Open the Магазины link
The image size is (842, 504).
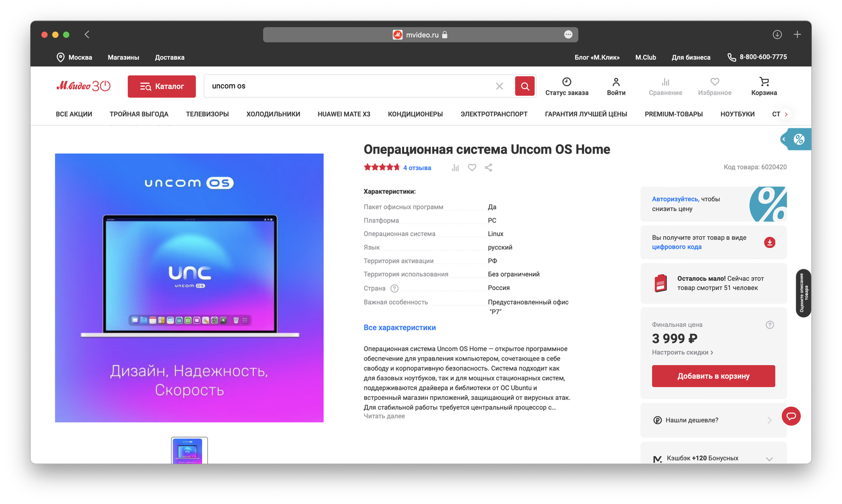(x=124, y=57)
